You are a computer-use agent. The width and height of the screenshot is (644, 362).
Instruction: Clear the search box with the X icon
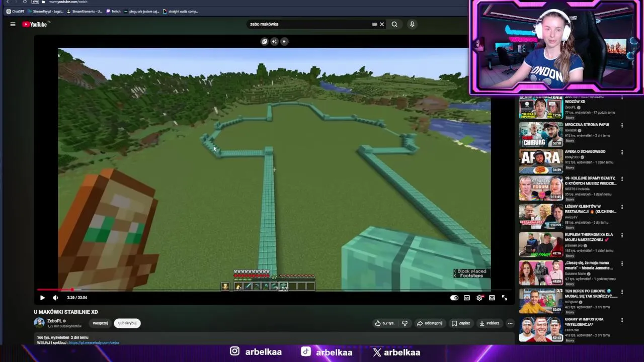tap(382, 24)
